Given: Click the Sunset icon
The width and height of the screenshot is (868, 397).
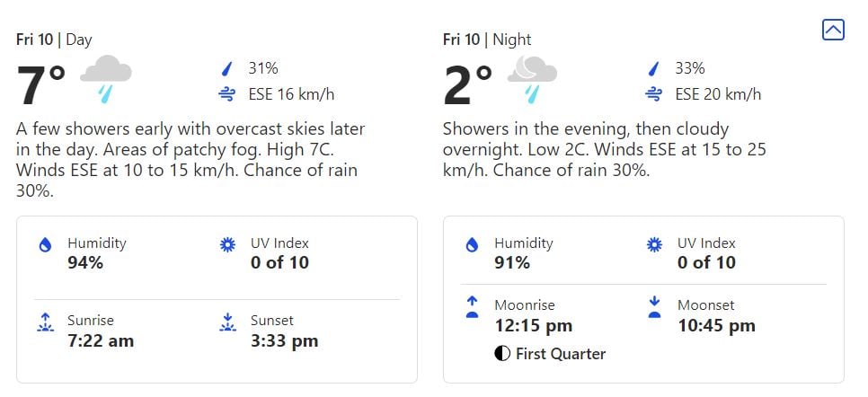Looking at the screenshot, I should (x=227, y=322).
